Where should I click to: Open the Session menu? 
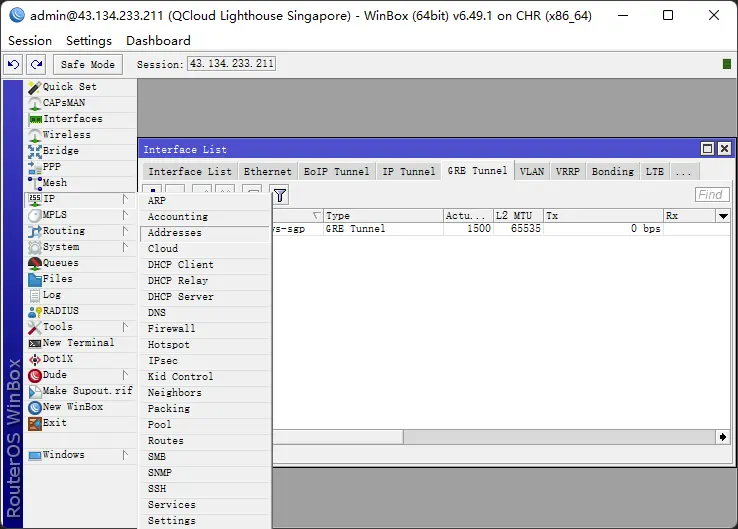(x=30, y=41)
